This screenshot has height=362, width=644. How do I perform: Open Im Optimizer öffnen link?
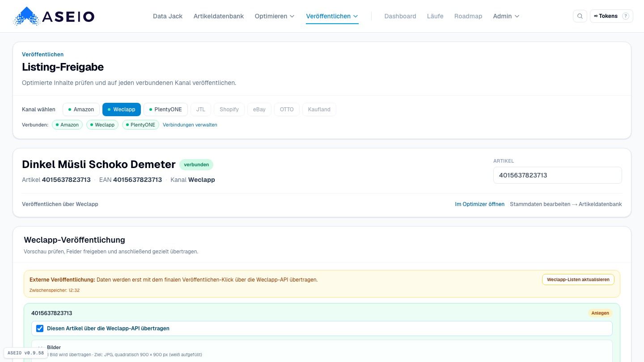point(480,204)
